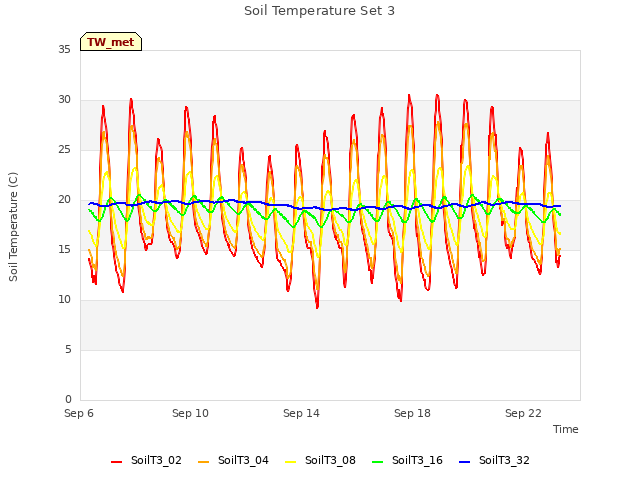Toggle the SoilT3_32 legend entry
The height and width of the screenshot is (480, 640).
494,460
